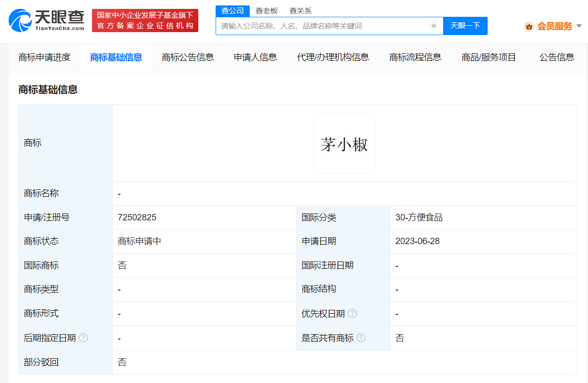Switch to 商品/服务项目 tab
Viewport: 588px width, 383px height.
(x=489, y=57)
